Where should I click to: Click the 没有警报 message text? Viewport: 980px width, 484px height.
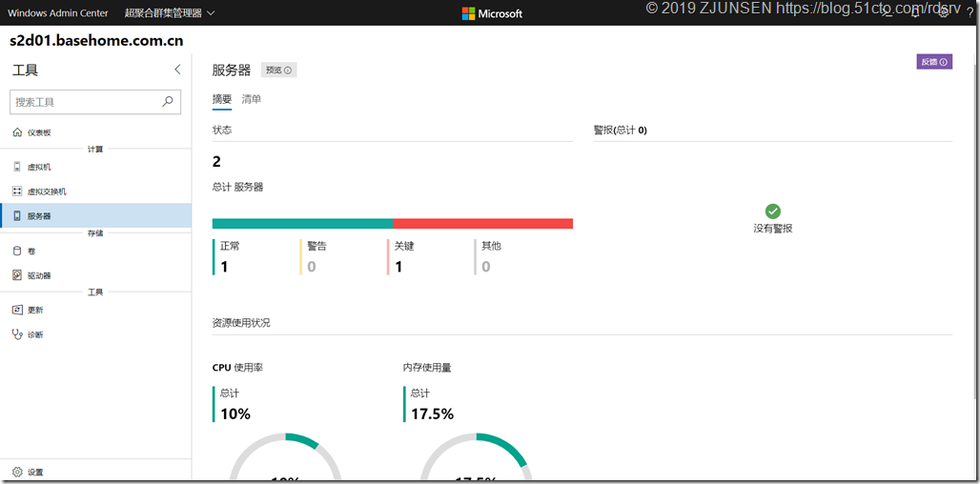click(773, 229)
